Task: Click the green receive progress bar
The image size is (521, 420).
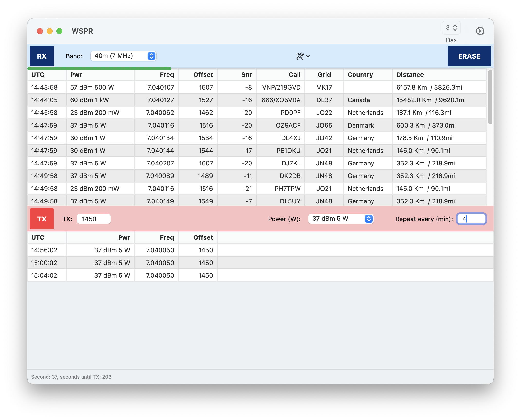Action: (99, 69)
